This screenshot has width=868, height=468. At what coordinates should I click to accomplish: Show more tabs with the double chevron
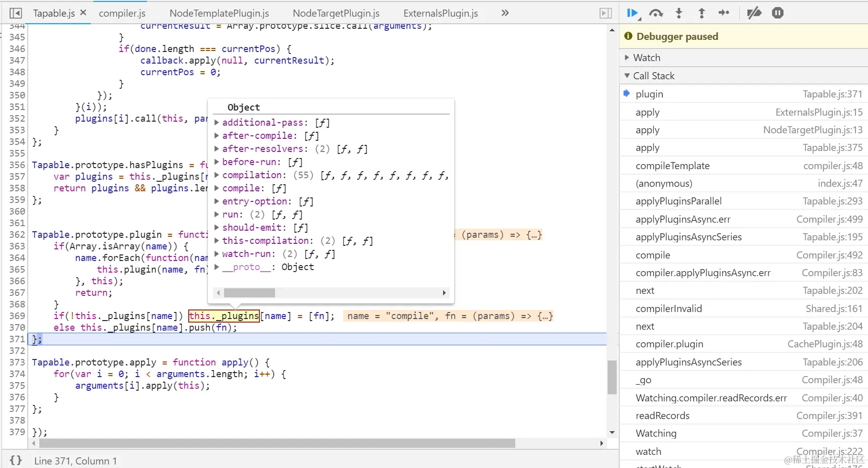click(x=505, y=13)
